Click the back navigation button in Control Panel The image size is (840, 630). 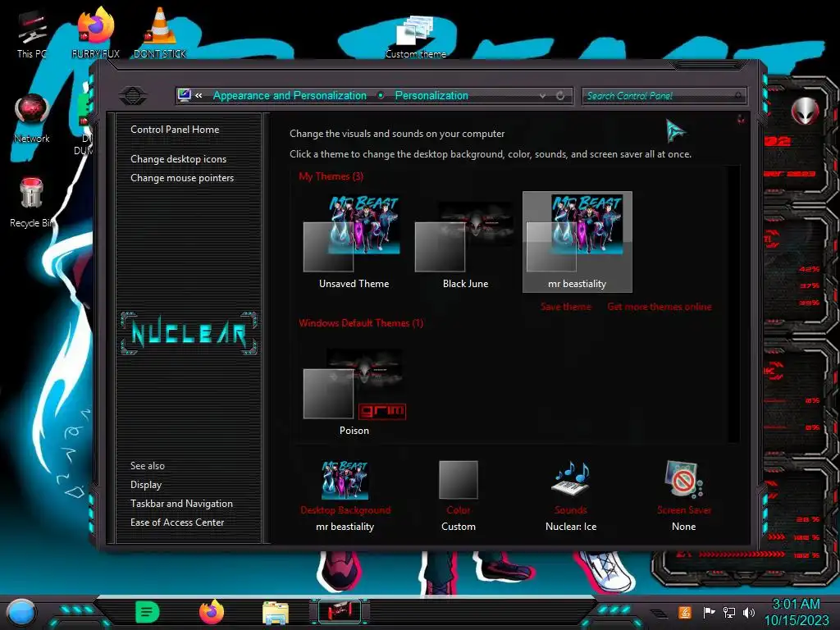tap(133, 96)
